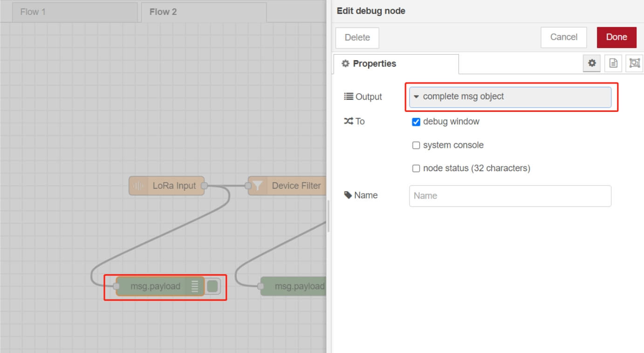
Task: Click the Cancel button
Action: (563, 37)
